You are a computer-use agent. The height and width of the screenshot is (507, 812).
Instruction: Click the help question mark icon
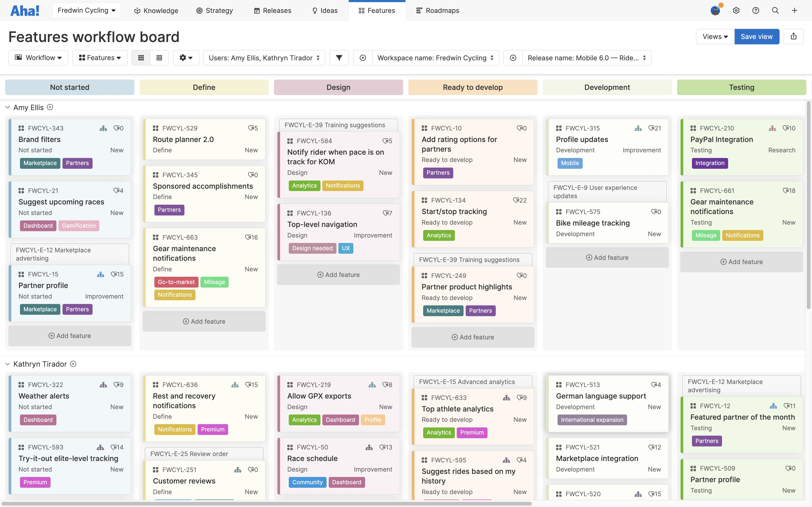(756, 10)
